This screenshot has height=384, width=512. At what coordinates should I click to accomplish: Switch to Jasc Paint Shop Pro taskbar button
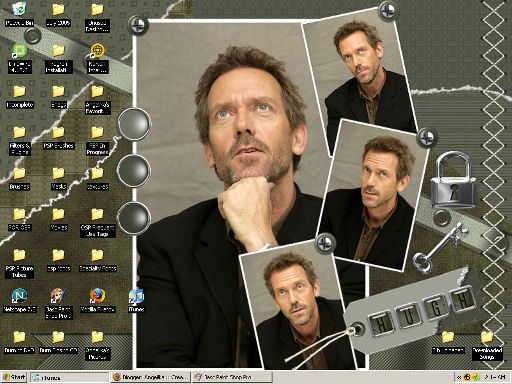point(232,377)
